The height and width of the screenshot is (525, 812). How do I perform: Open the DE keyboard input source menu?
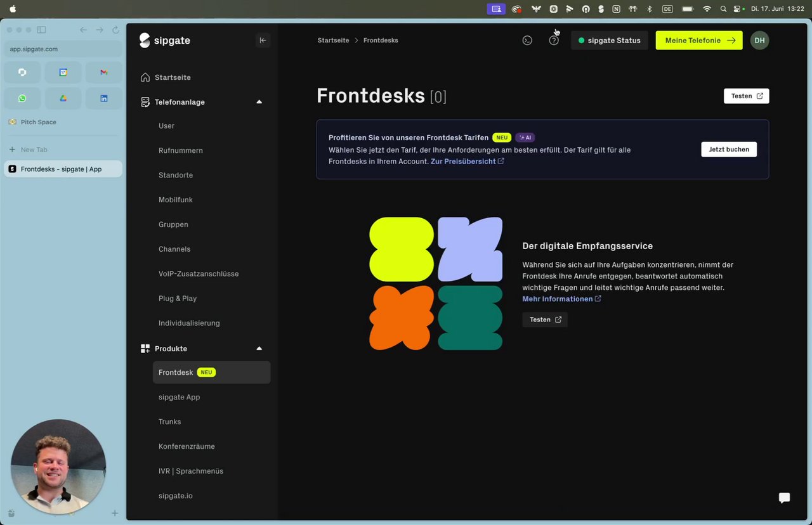tap(667, 9)
